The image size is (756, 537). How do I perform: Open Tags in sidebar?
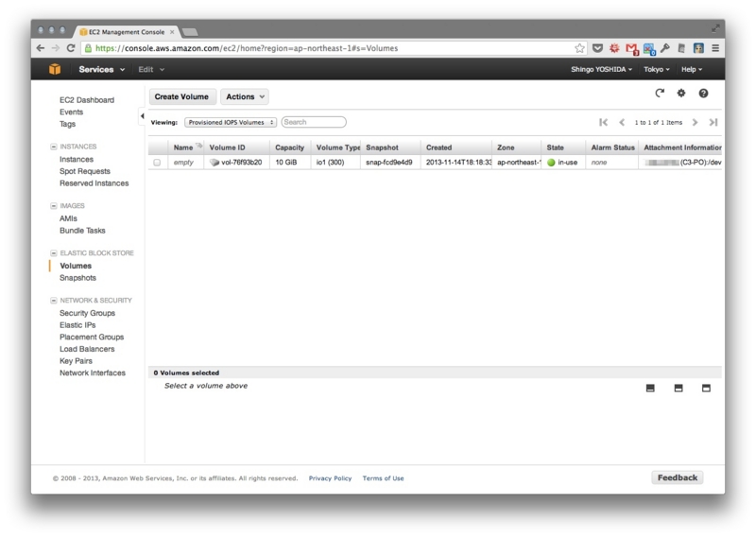[67, 124]
